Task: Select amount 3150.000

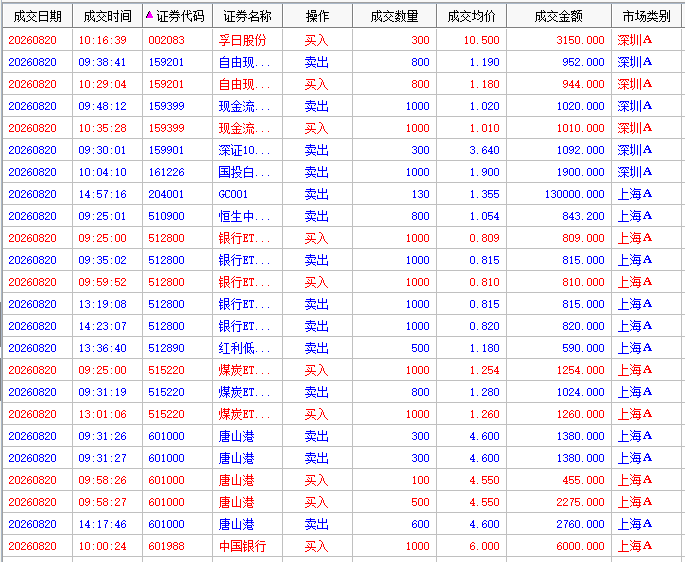Action: (580, 40)
